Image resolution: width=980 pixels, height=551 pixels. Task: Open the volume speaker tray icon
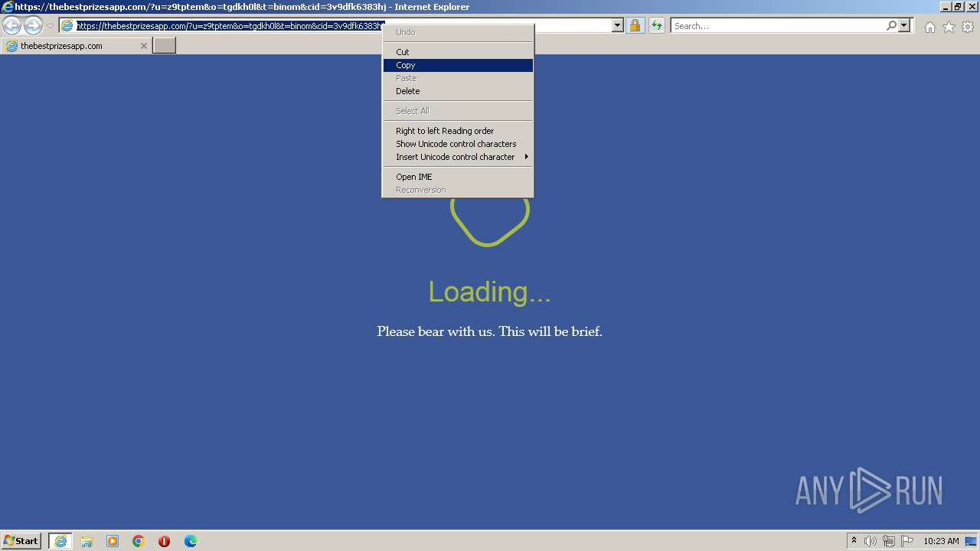(871, 541)
